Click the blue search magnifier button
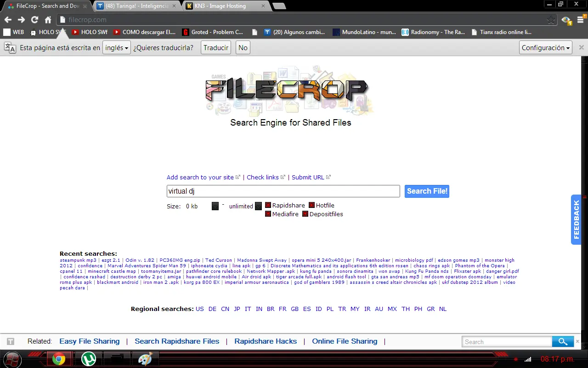 [x=563, y=341]
